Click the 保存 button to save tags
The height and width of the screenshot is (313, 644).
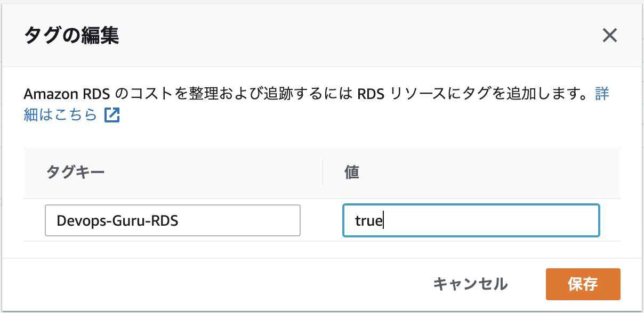(x=583, y=284)
